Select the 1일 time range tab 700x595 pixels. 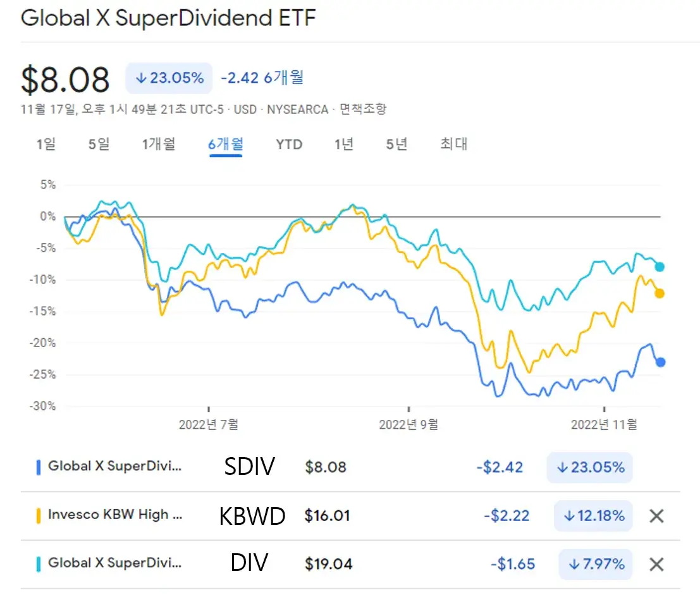coord(46,144)
